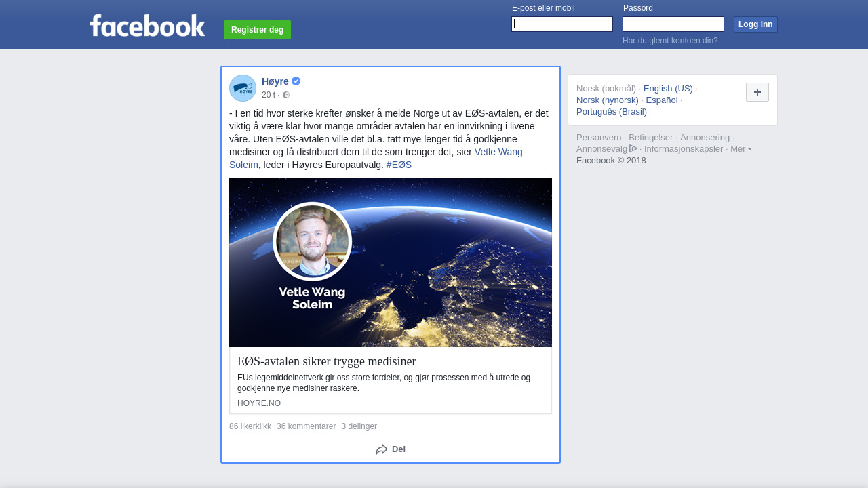
Task: Switch language to Español
Action: click(x=662, y=100)
